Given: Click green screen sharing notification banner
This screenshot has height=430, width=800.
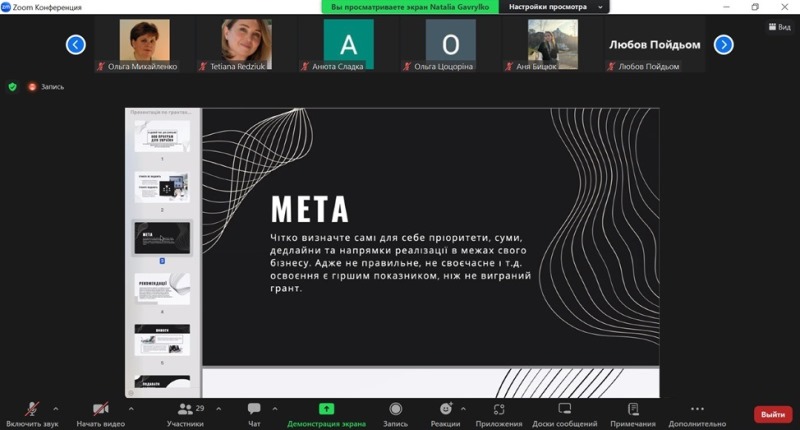Looking at the screenshot, I should (x=410, y=7).
